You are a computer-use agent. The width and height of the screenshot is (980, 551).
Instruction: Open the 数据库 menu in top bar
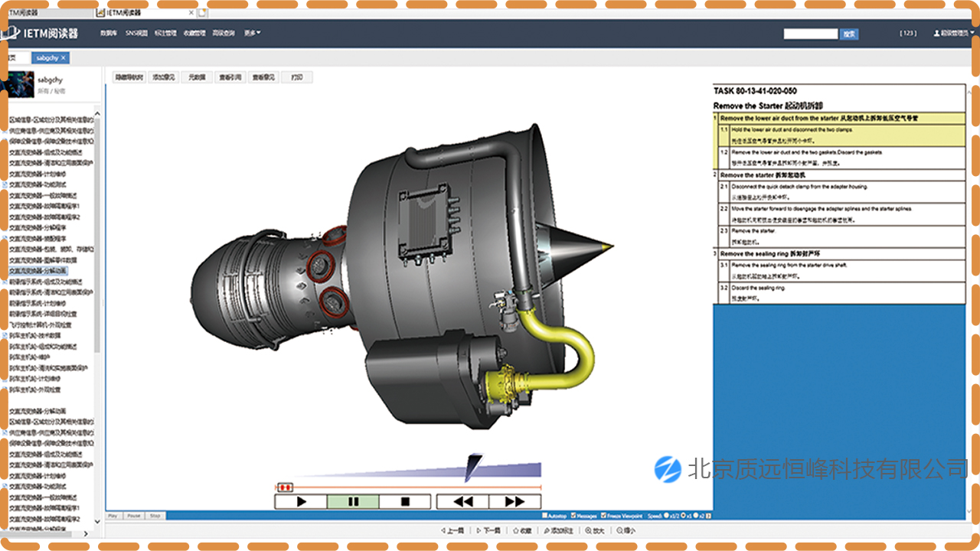point(109,34)
